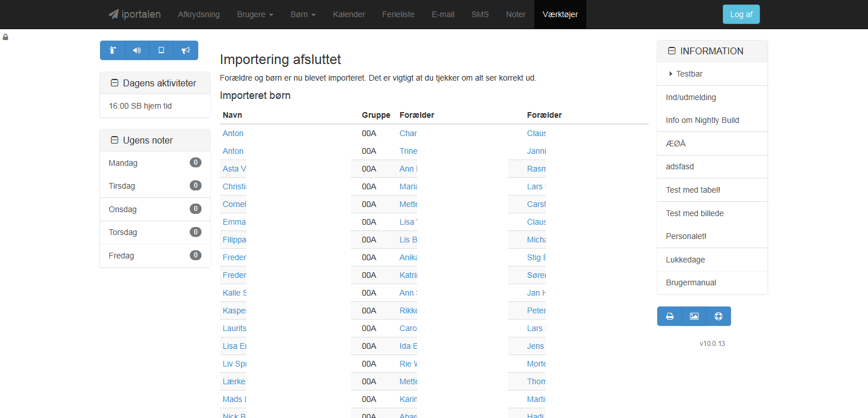The image size is (868, 418).
Task: Open Test med billede item
Action: [x=712, y=213]
